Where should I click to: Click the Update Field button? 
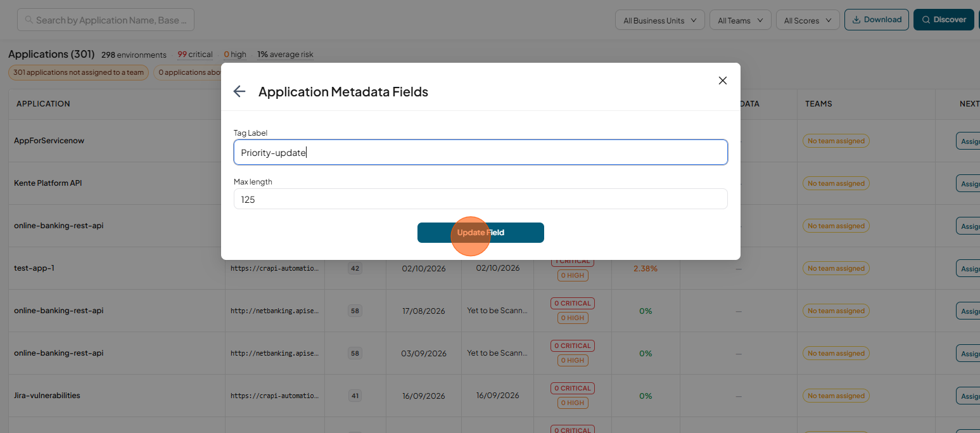[480, 233]
